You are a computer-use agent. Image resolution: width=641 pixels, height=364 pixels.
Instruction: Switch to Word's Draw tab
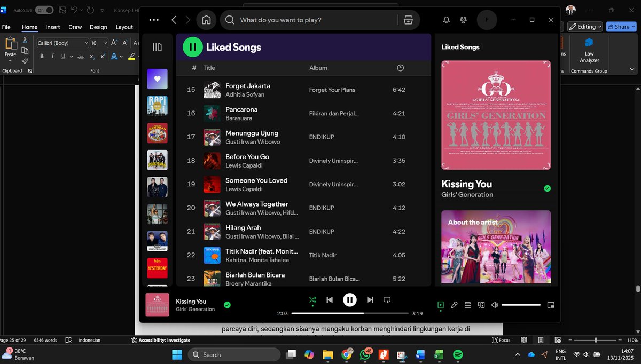coord(75,27)
